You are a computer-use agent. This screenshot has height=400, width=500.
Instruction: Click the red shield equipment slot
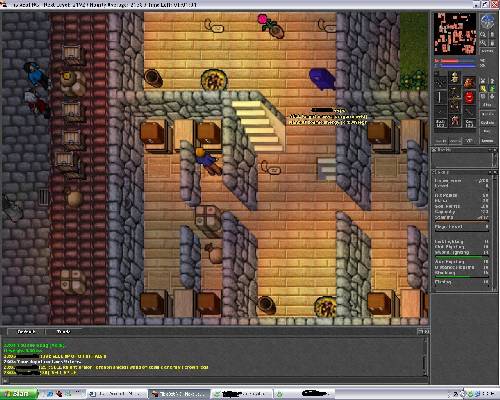(x=469, y=97)
